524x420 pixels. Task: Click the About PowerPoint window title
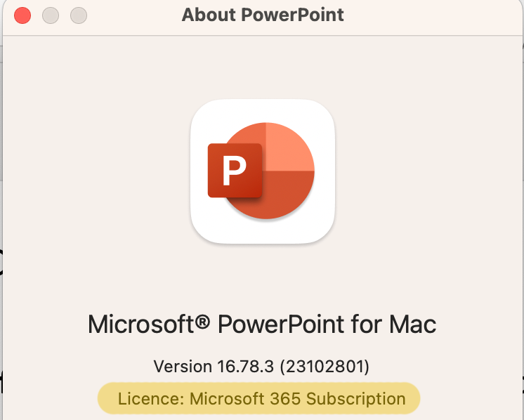[263, 15]
